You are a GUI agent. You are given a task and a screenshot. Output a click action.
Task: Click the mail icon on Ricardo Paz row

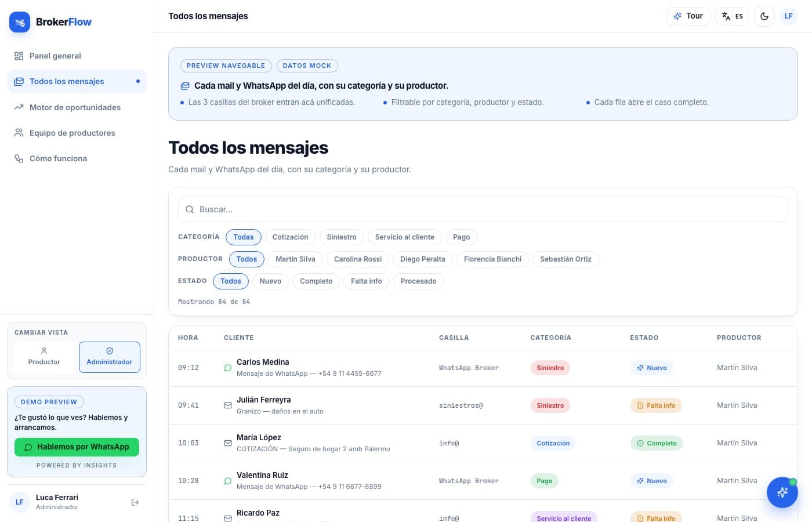click(228, 518)
